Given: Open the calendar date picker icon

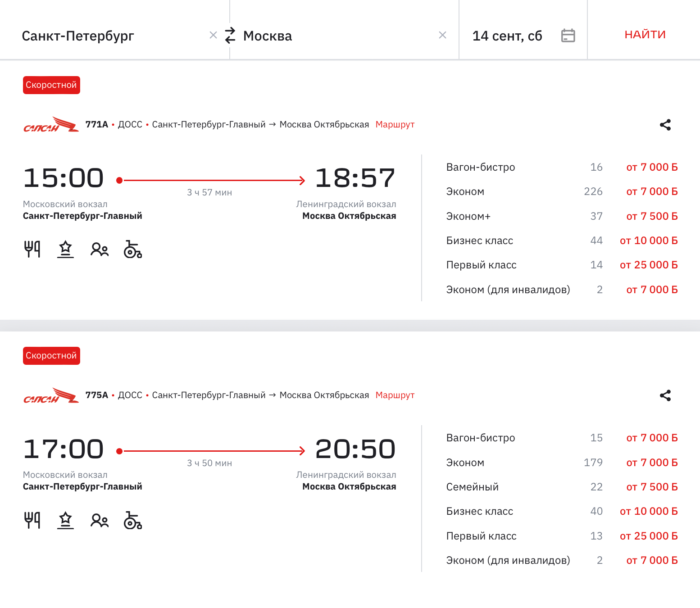Looking at the screenshot, I should tap(568, 35).
